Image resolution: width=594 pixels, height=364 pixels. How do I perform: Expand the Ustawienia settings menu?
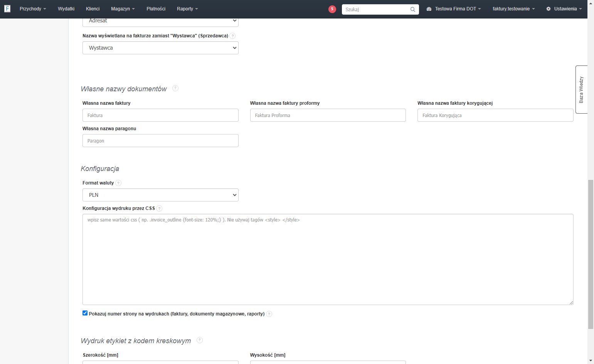564,9
